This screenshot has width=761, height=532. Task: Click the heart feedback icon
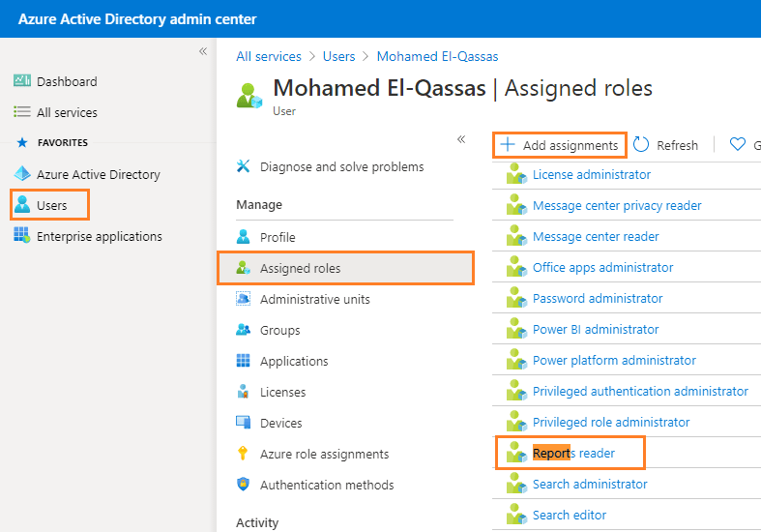(x=738, y=144)
